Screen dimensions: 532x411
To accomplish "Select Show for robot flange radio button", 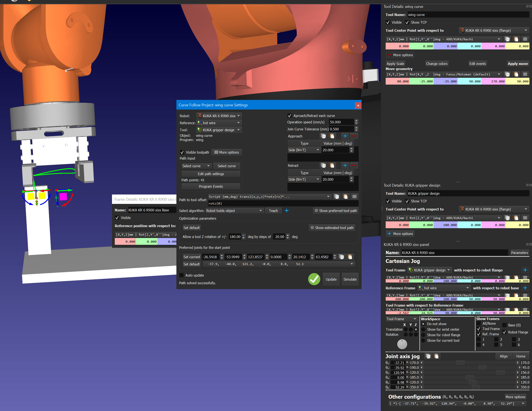I will 423,335.
